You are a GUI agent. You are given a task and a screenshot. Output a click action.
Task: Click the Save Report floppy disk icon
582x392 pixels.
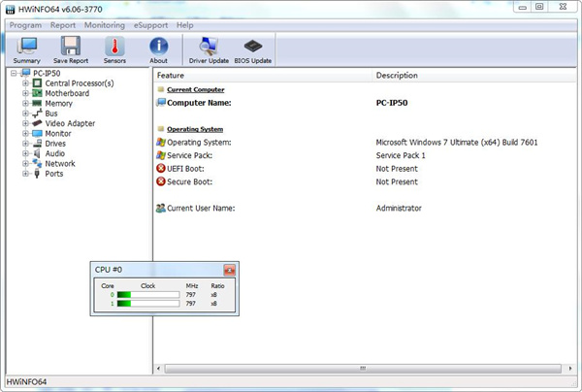pyautogui.click(x=70, y=46)
